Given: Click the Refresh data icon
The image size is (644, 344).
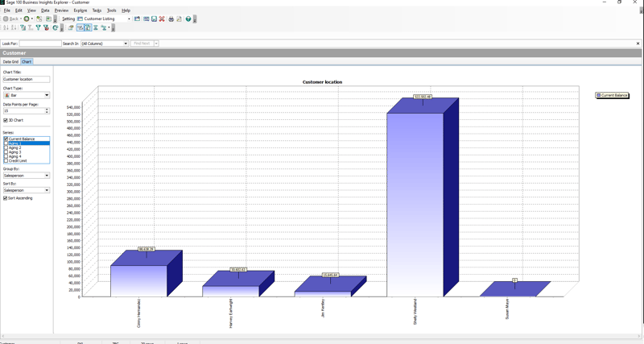Looking at the screenshot, I should point(56,27).
